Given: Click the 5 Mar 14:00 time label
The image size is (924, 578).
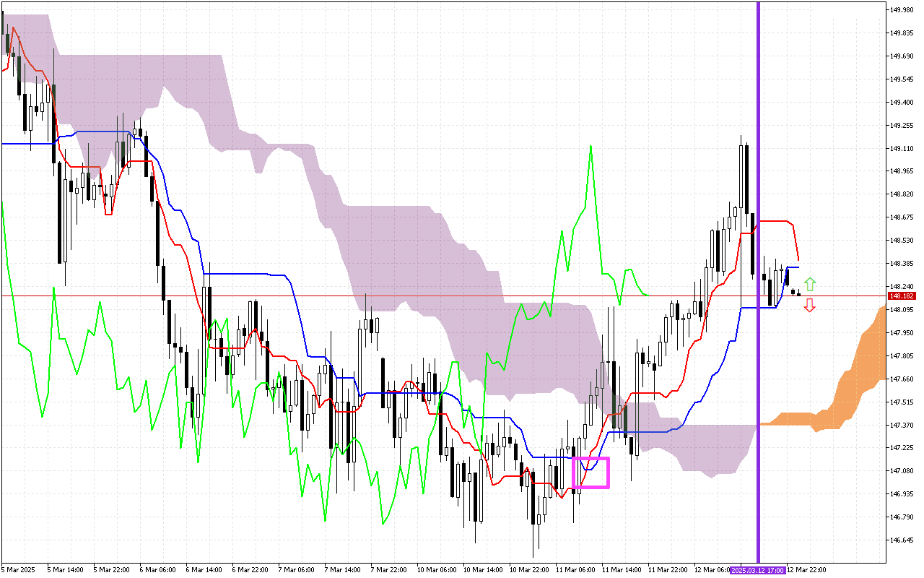Looking at the screenshot, I should [65, 570].
